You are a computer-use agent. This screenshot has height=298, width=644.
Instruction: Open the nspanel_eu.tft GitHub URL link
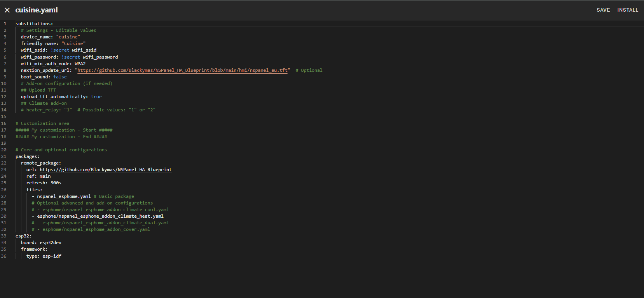point(182,70)
